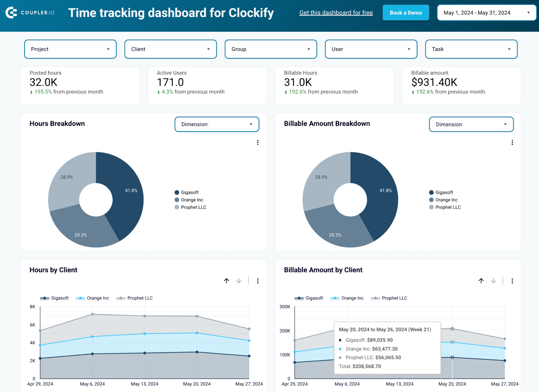Image resolution: width=539 pixels, height=392 pixels.
Task: Click tooltip Orange Inc: $63,477.30 line
Action: point(368,349)
